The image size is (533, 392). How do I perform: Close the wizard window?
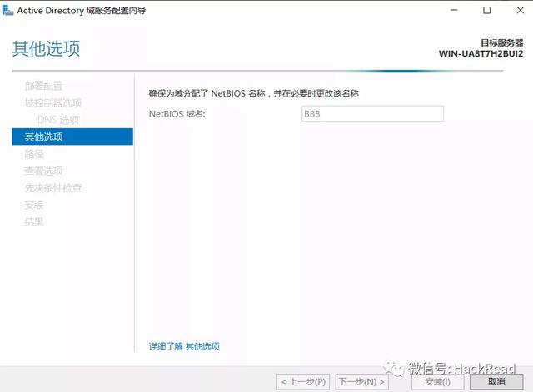(520, 10)
